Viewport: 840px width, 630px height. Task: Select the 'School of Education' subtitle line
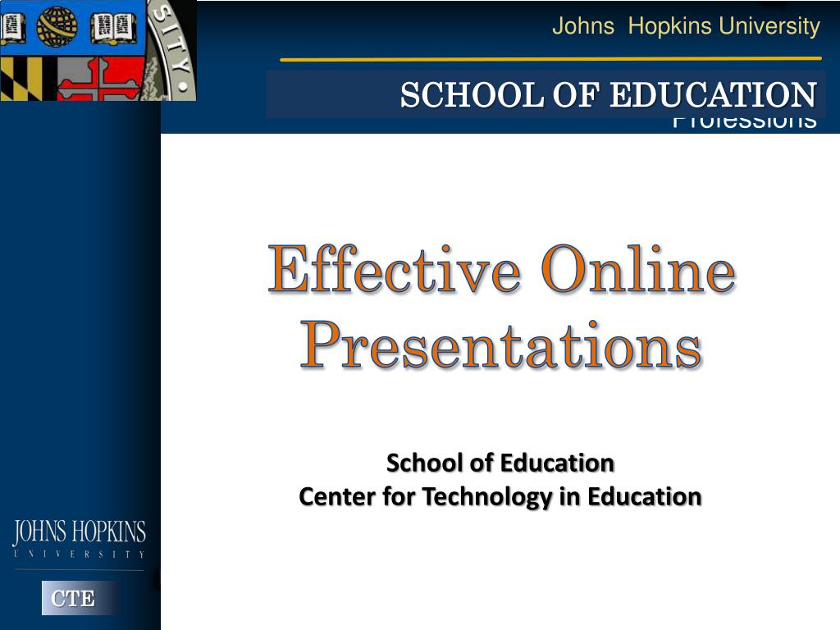coord(500,463)
